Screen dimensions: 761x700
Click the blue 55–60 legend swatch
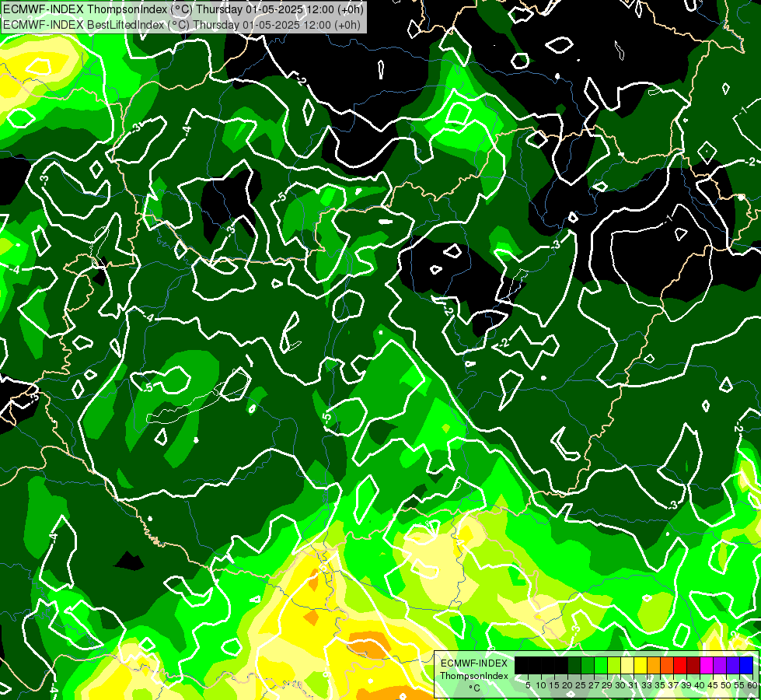746,665
